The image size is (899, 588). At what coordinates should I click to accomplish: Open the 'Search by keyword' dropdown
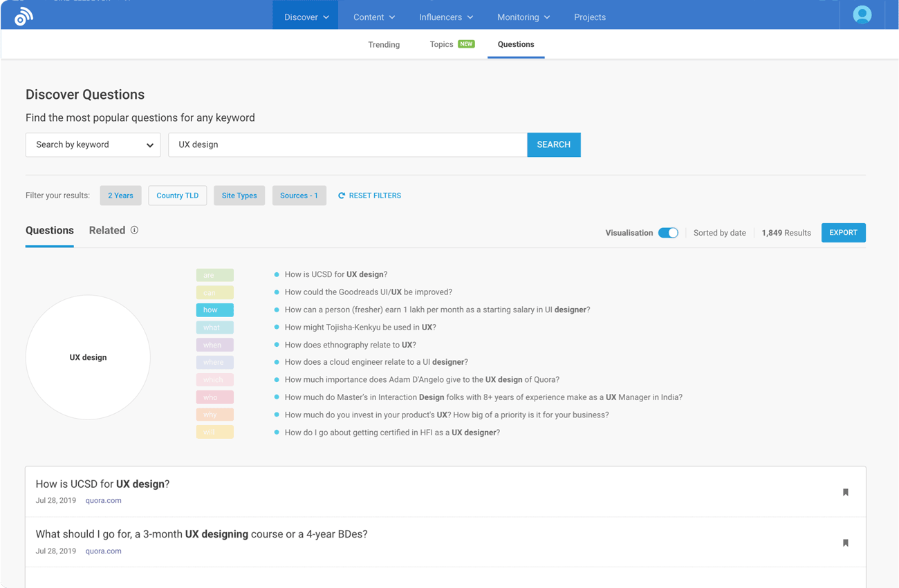click(93, 145)
